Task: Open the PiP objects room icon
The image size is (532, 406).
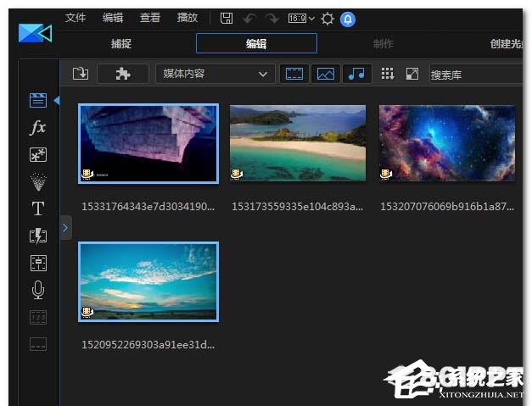Action: point(38,154)
